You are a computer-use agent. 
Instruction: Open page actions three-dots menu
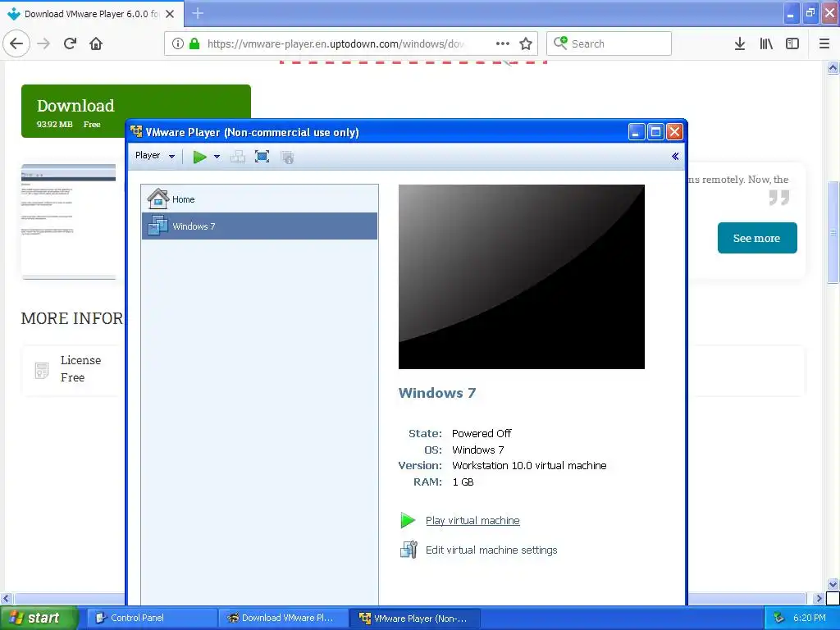pos(503,44)
